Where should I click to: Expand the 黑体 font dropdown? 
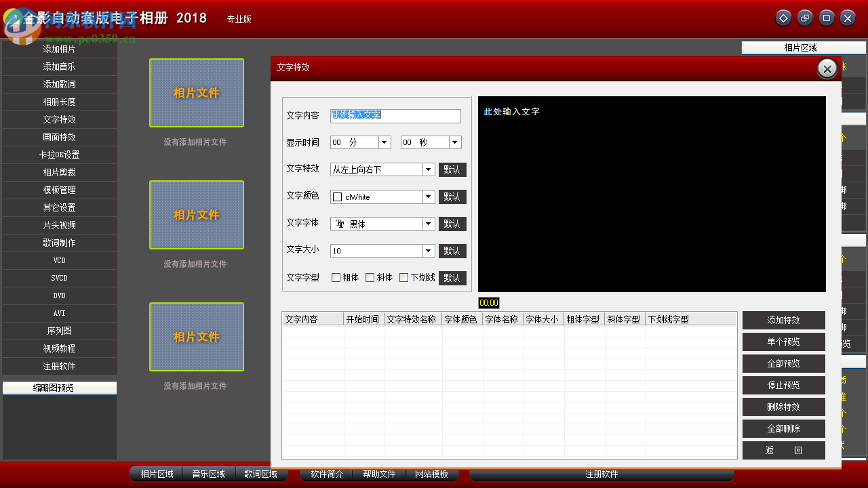[x=429, y=224]
